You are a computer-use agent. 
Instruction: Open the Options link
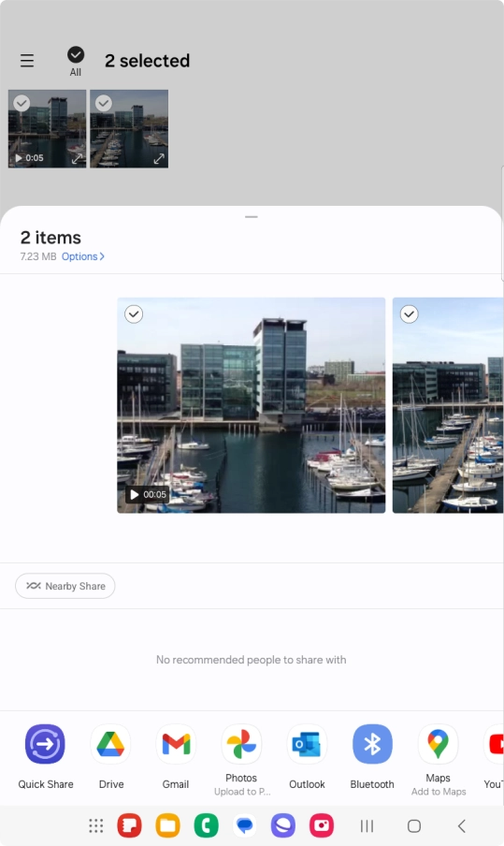click(83, 256)
